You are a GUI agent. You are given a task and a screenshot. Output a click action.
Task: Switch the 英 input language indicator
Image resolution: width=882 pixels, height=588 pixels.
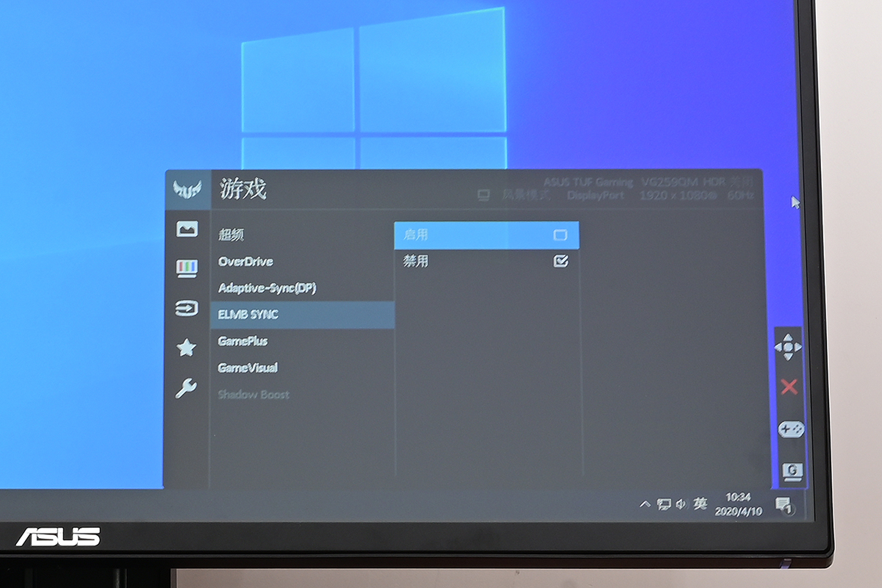pyautogui.click(x=700, y=504)
